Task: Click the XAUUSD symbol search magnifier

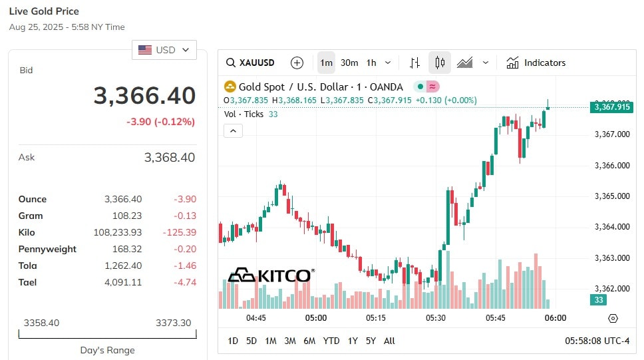Action: 231,63
